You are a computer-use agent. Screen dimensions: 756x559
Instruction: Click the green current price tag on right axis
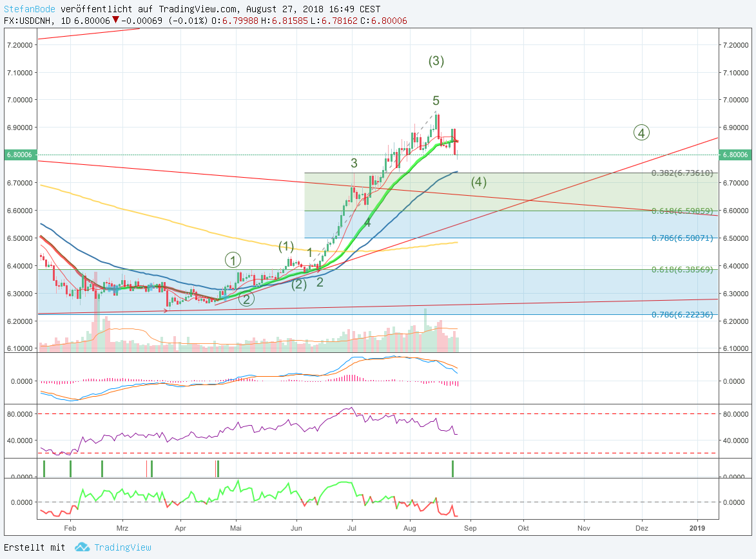[735, 155]
